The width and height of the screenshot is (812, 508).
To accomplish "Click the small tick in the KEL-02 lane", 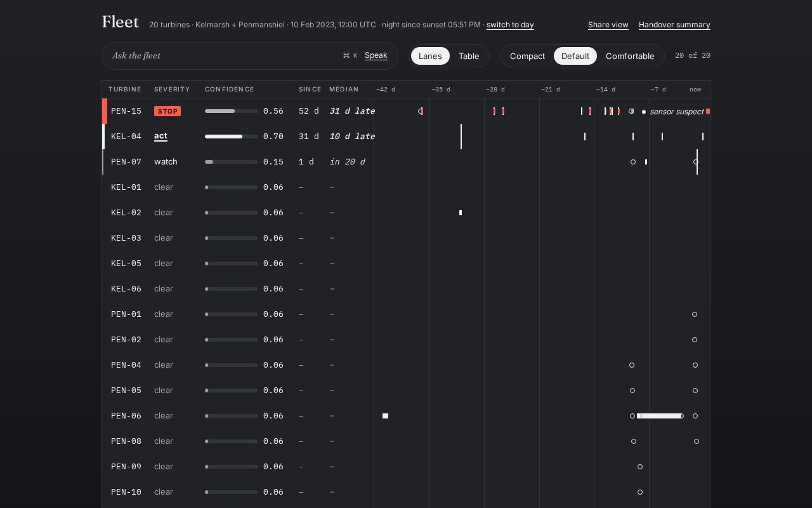I will pyautogui.click(x=461, y=213).
